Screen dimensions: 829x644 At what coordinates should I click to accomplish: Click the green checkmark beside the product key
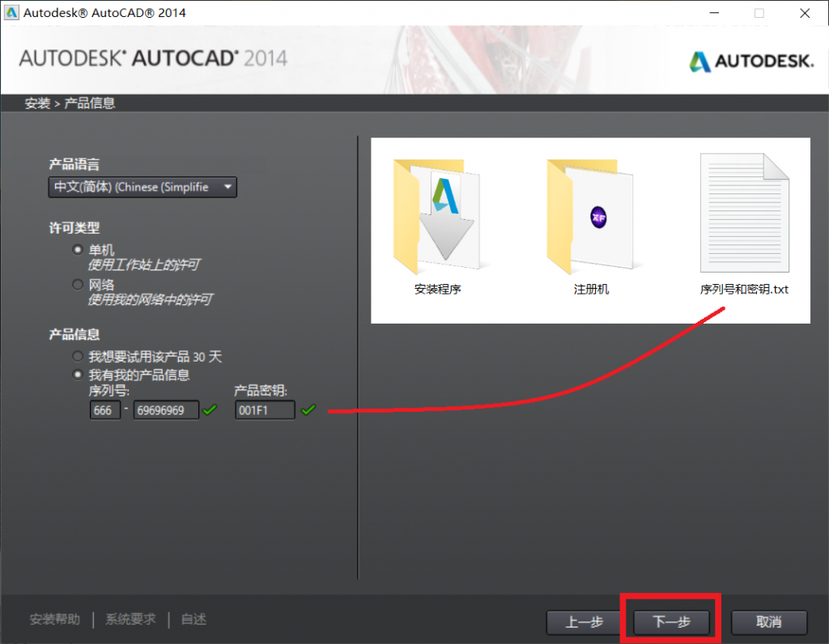(x=308, y=409)
